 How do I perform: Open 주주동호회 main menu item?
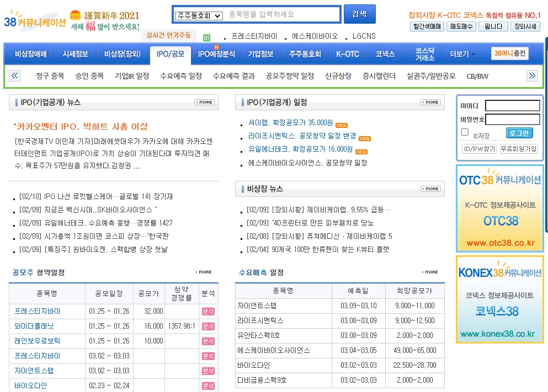[x=305, y=54]
